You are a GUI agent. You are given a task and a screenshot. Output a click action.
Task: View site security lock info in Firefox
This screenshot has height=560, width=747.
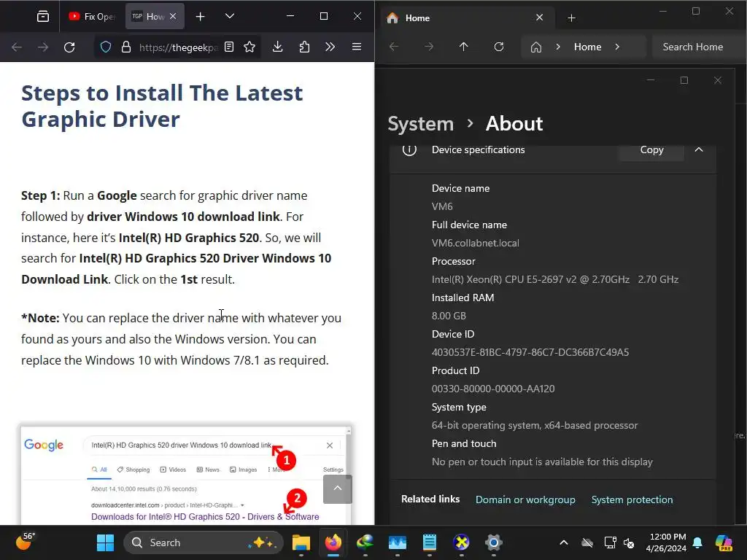(125, 47)
